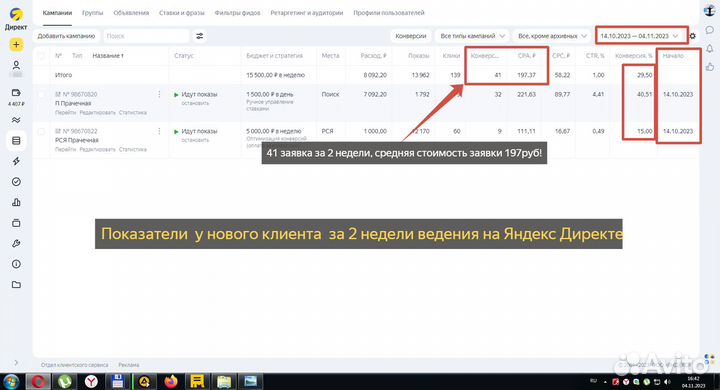Image resolution: width=720 pixels, height=390 pixels.
Task: Open the lightning bolt sidebar icon
Action: (x=16, y=161)
